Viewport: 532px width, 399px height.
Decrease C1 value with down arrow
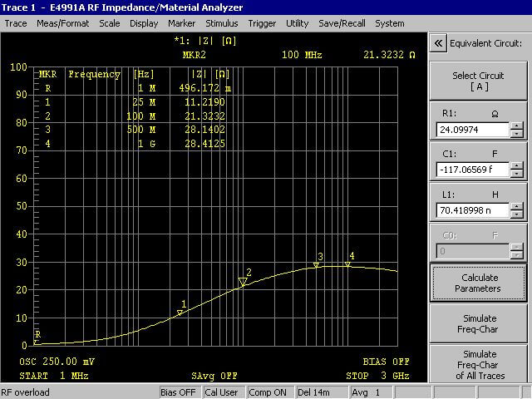(x=517, y=174)
